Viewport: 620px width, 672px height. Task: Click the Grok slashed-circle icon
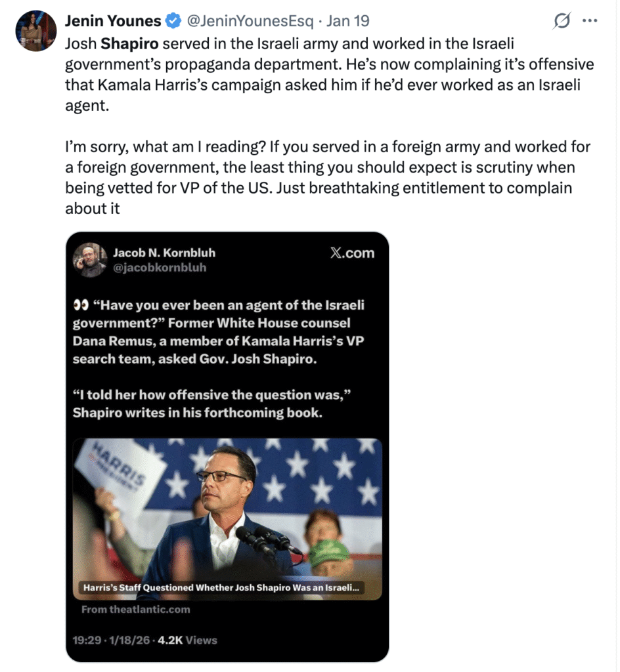click(562, 22)
